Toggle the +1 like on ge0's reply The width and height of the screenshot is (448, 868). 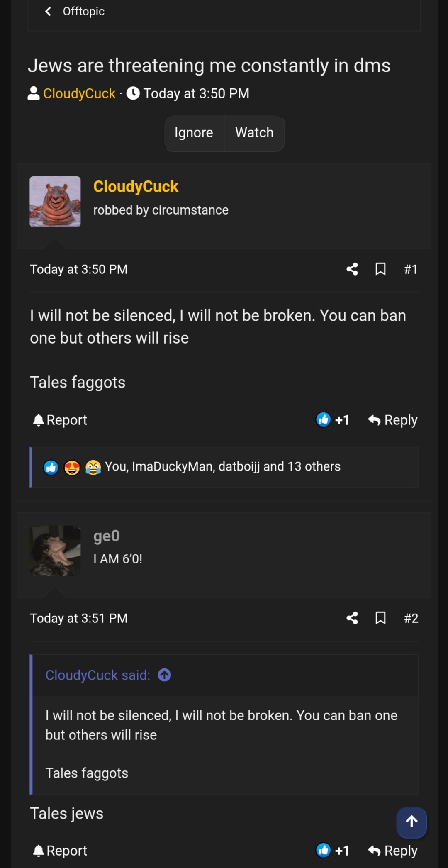[333, 851]
